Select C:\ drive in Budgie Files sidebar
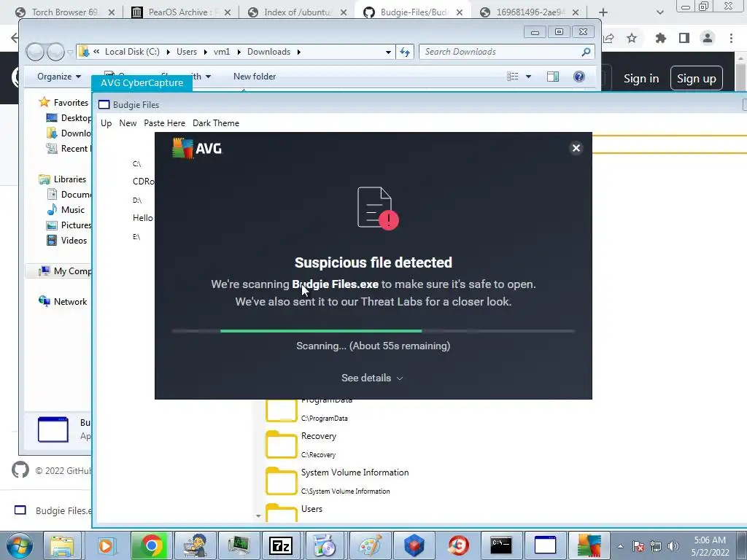The image size is (747, 560). point(136,164)
